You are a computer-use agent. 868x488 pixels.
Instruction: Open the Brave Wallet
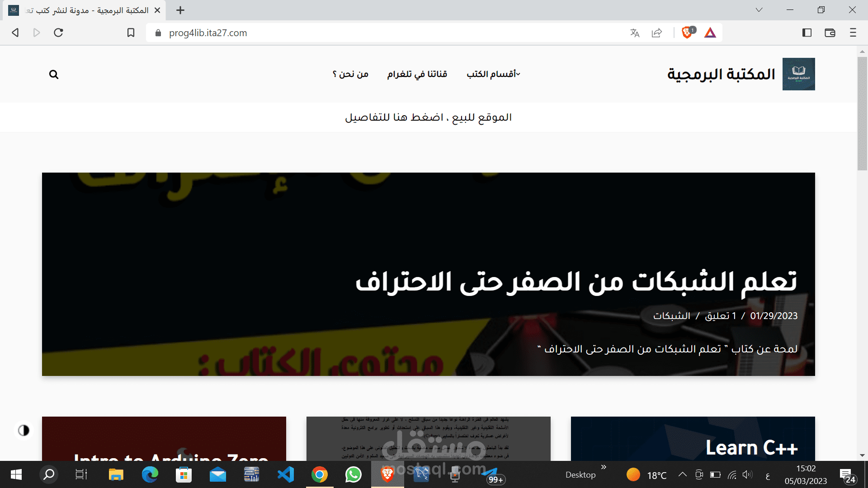click(830, 33)
